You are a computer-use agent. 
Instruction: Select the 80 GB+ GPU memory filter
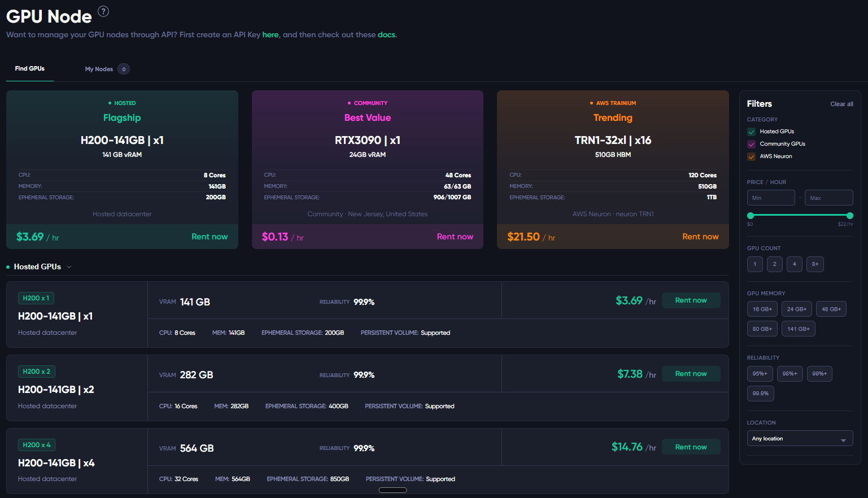coord(762,329)
